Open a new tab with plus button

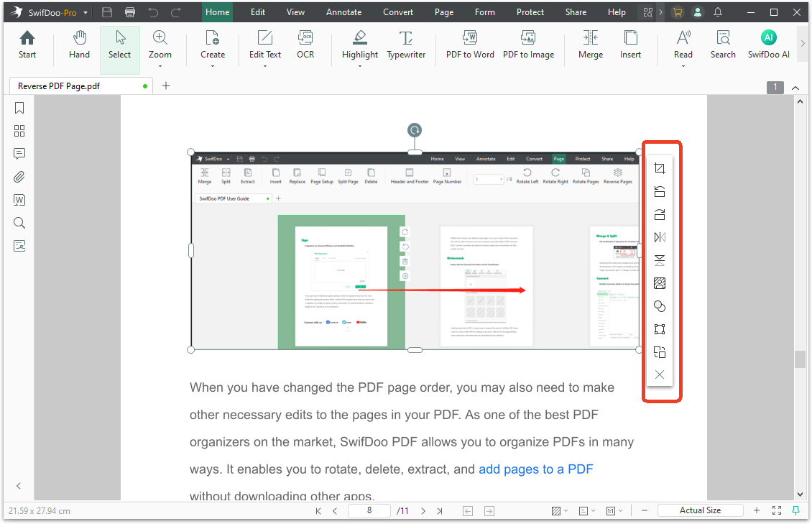click(166, 86)
